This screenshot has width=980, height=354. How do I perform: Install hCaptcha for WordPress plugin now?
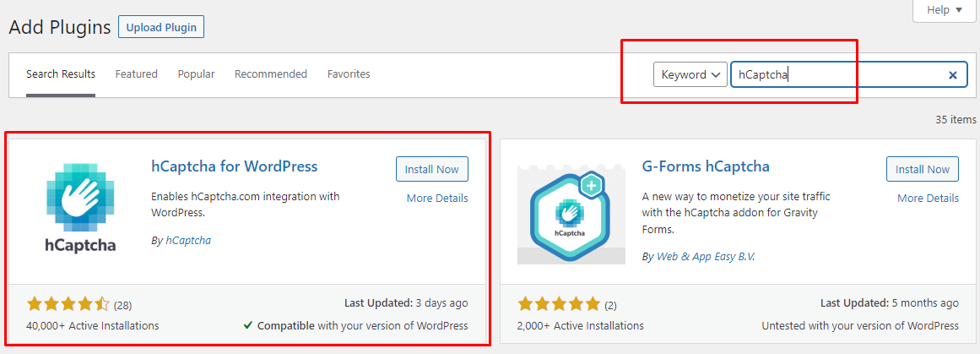pos(432,169)
